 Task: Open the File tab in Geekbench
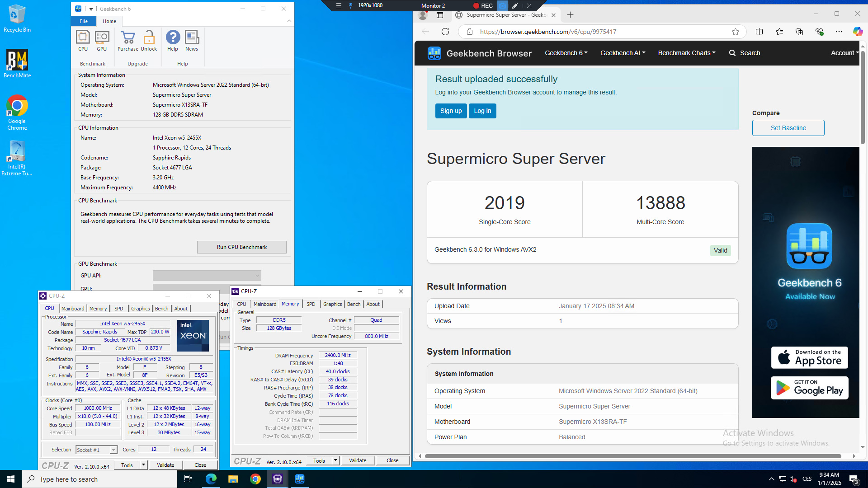pos(84,21)
